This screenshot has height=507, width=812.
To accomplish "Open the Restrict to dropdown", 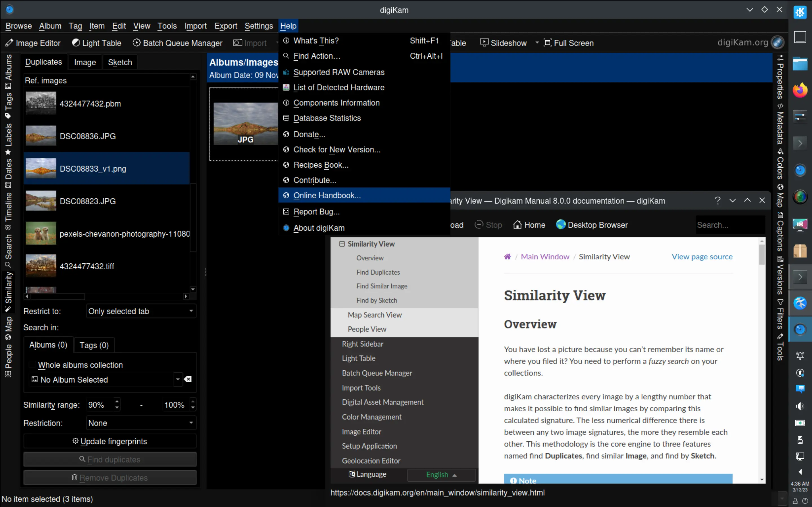I will tap(141, 311).
